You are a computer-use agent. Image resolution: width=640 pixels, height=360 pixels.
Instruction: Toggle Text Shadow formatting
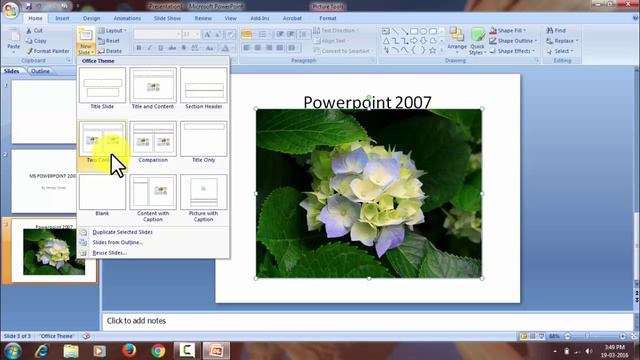184,48
